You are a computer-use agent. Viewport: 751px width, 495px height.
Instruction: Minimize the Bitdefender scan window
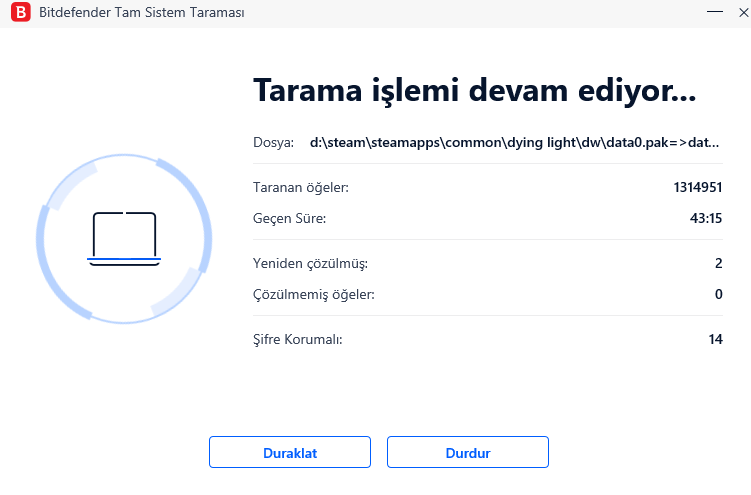[x=715, y=11]
